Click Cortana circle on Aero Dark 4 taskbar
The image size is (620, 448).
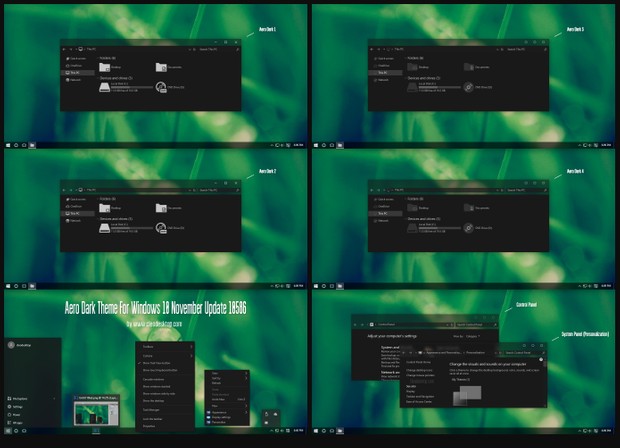(x=324, y=286)
